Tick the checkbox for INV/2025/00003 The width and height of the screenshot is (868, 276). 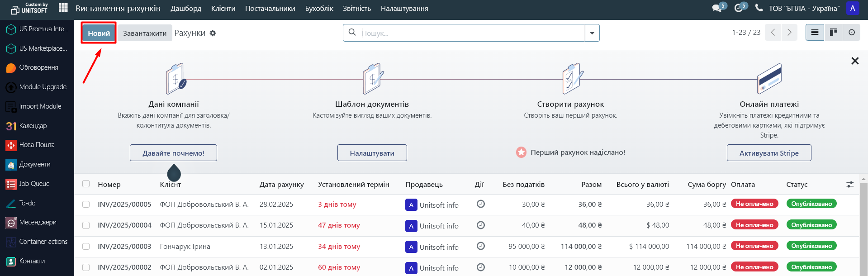click(x=86, y=247)
